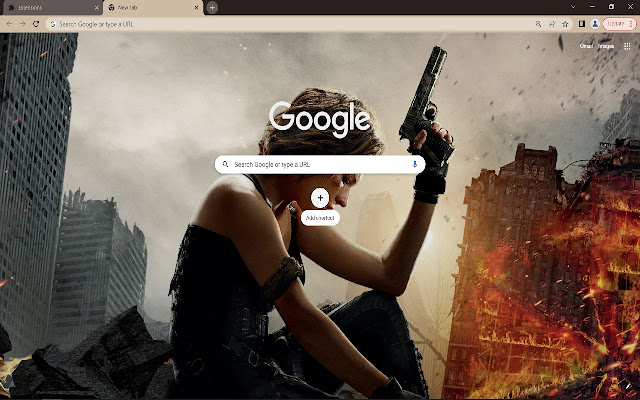Open the Images link
Screen dimensions: 640x400
click(606, 46)
